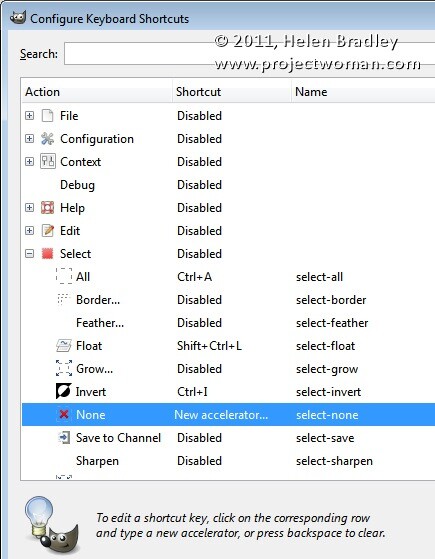435x559 pixels.
Task: Click the Select All dashed-rectangle icon
Action: tap(64, 277)
